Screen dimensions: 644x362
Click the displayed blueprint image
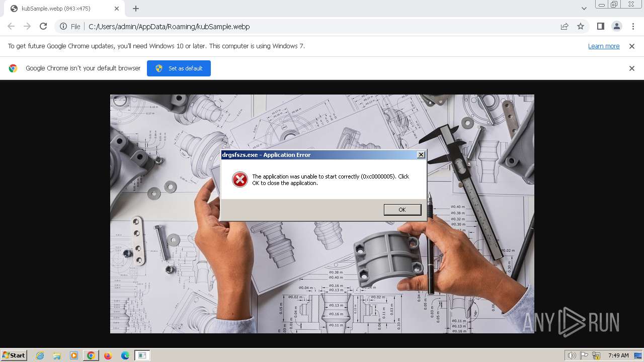[x=322, y=214]
